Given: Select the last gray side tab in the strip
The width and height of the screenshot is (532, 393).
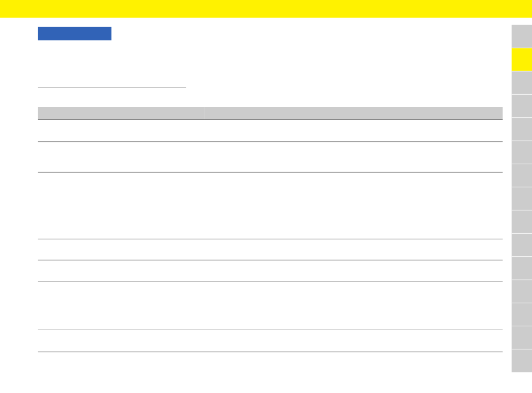Looking at the screenshot, I should tap(522, 361).
